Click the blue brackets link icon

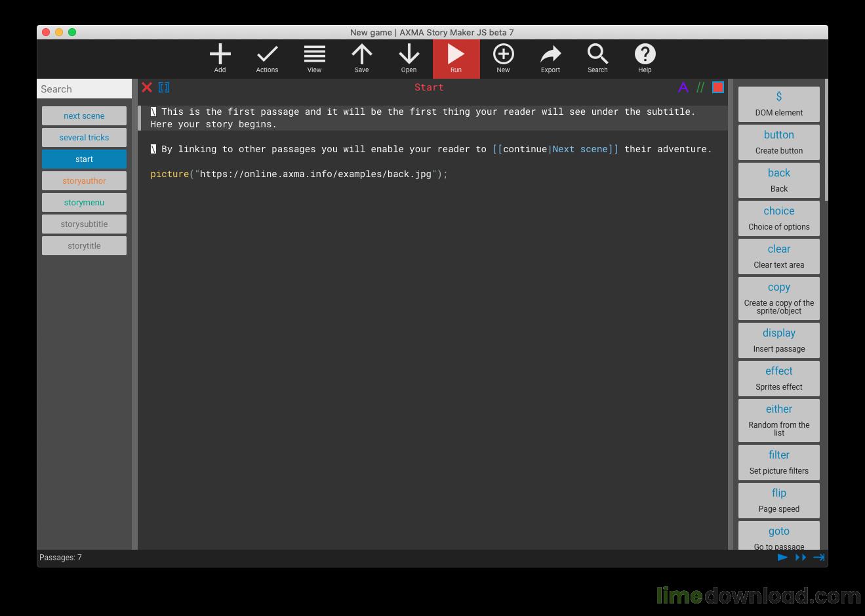click(x=164, y=87)
